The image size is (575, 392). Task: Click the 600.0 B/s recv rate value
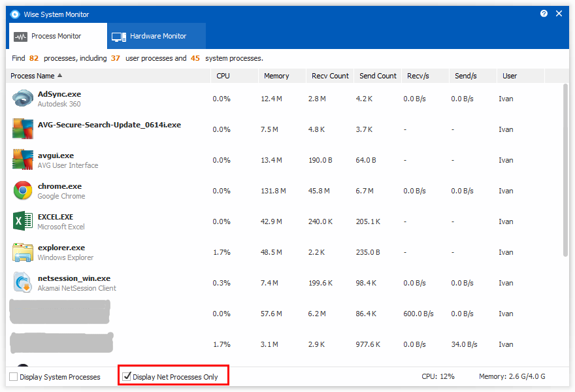[x=418, y=314]
